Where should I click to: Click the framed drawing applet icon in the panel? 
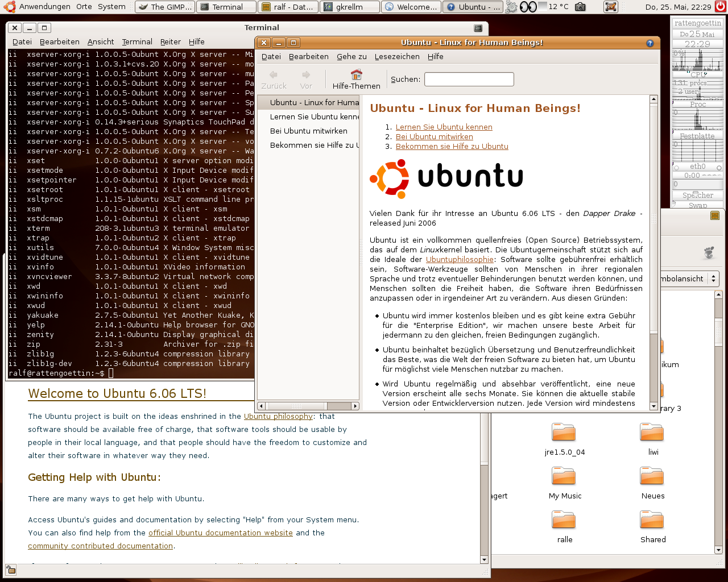point(611,7)
